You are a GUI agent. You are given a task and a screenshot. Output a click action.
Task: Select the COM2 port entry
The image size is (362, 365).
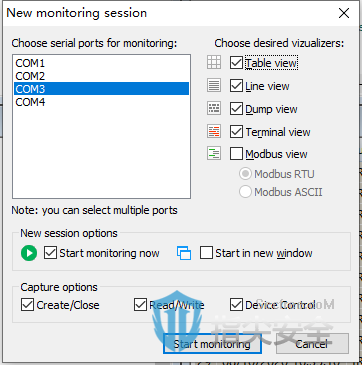101,76
